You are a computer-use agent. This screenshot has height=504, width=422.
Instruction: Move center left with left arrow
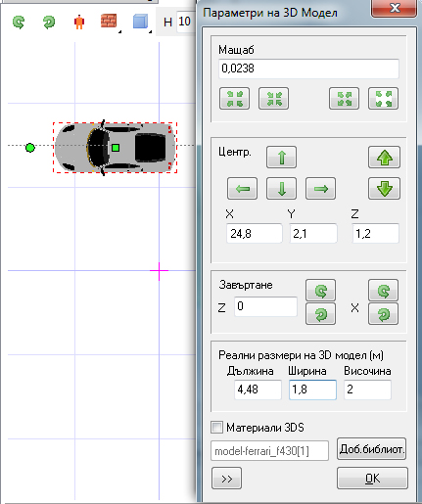pyautogui.click(x=242, y=189)
